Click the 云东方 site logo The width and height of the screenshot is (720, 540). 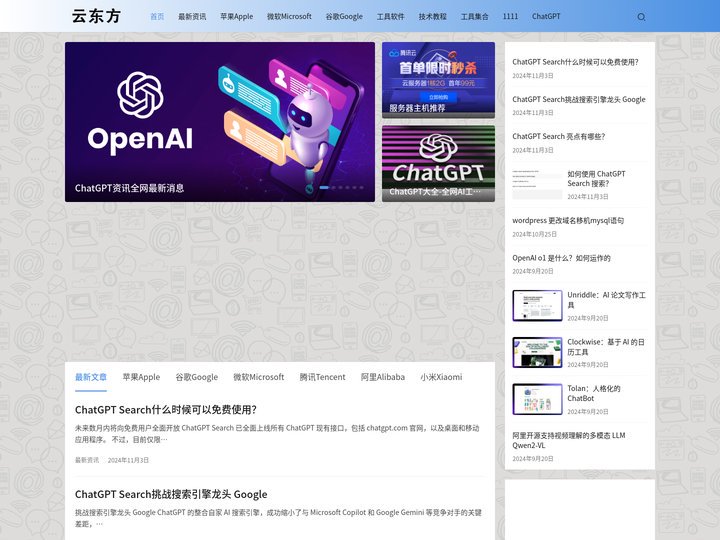tap(96, 16)
